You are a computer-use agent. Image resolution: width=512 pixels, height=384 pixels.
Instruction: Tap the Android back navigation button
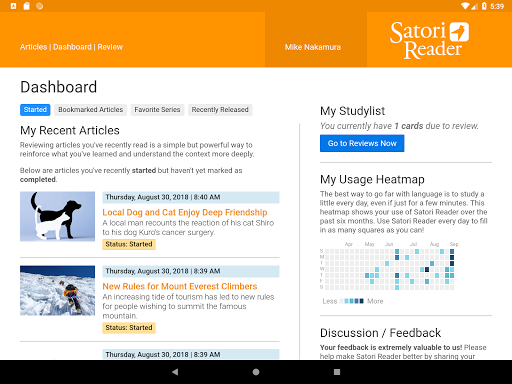click(x=175, y=372)
